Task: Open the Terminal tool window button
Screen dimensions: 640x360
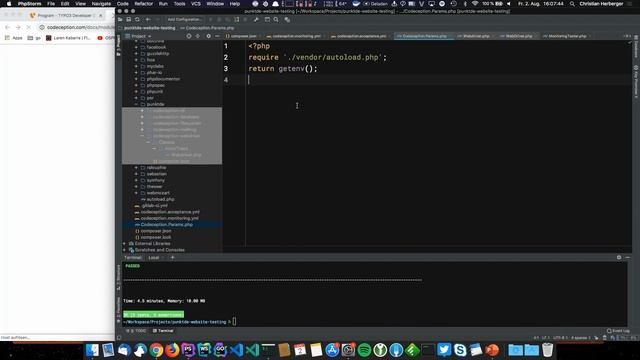Action: coord(163,331)
